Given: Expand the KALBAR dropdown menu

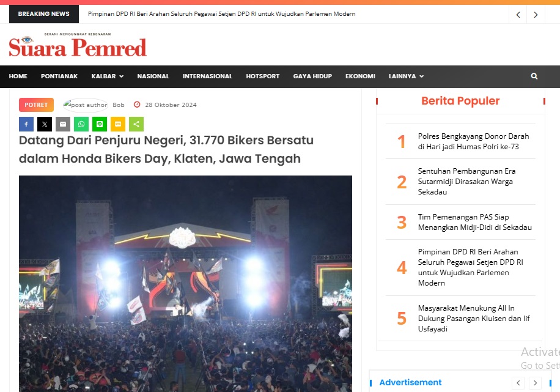Looking at the screenshot, I should click(108, 76).
